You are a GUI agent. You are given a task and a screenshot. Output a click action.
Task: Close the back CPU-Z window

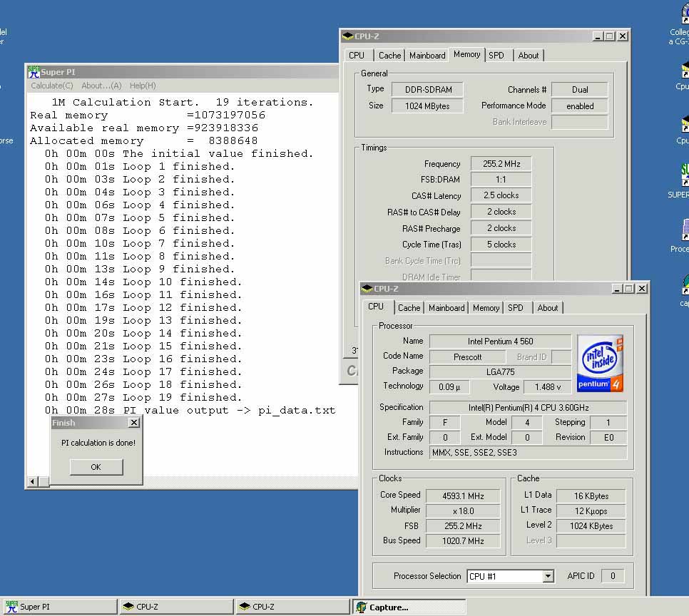click(x=623, y=36)
